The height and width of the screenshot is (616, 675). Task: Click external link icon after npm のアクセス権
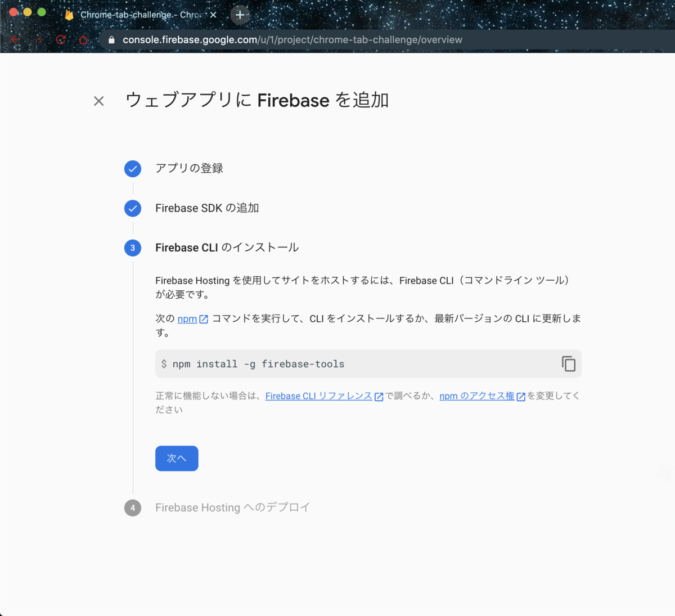521,397
